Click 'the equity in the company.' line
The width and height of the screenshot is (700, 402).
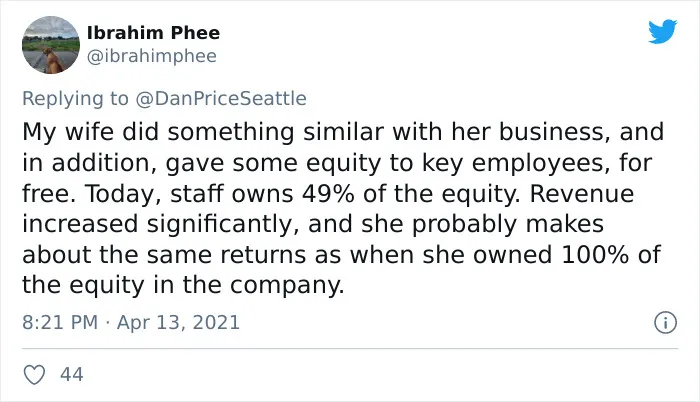183,285
